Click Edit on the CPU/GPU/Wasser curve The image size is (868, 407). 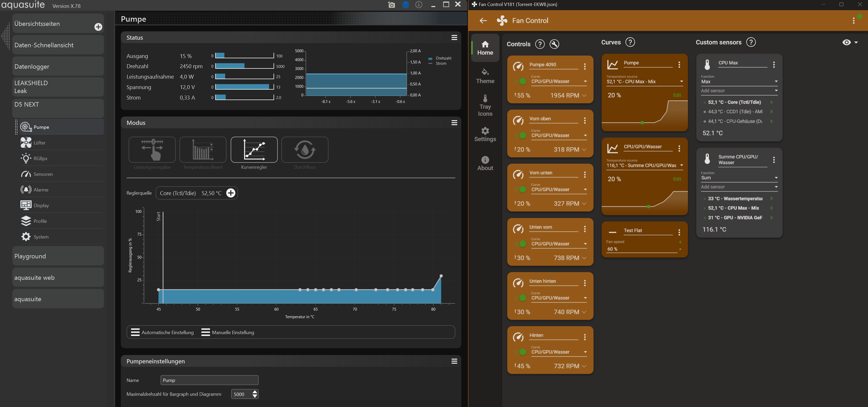[677, 179]
